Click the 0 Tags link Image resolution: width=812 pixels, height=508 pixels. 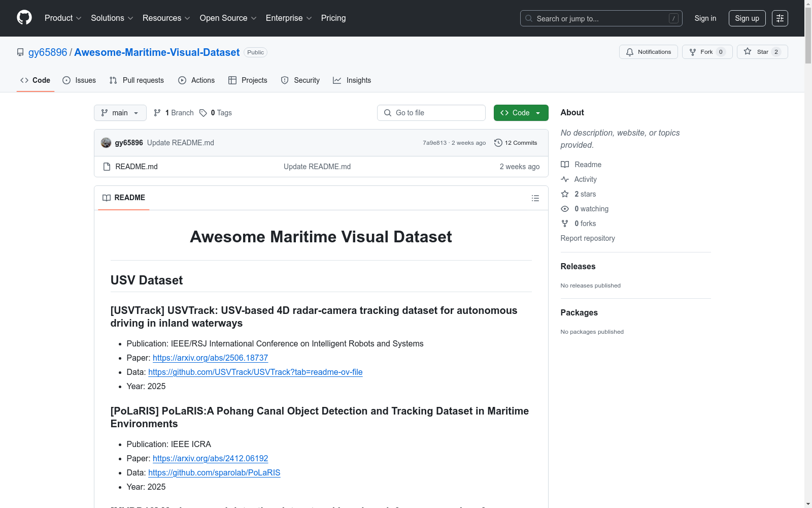[x=216, y=113]
